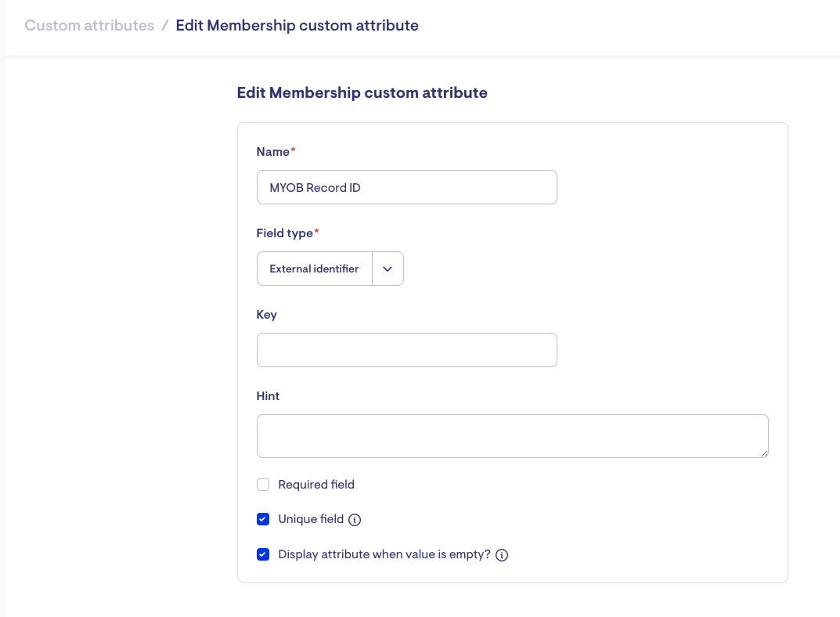This screenshot has height=617, width=840.
Task: Click the info icon after Display attribute label
Action: click(x=503, y=555)
